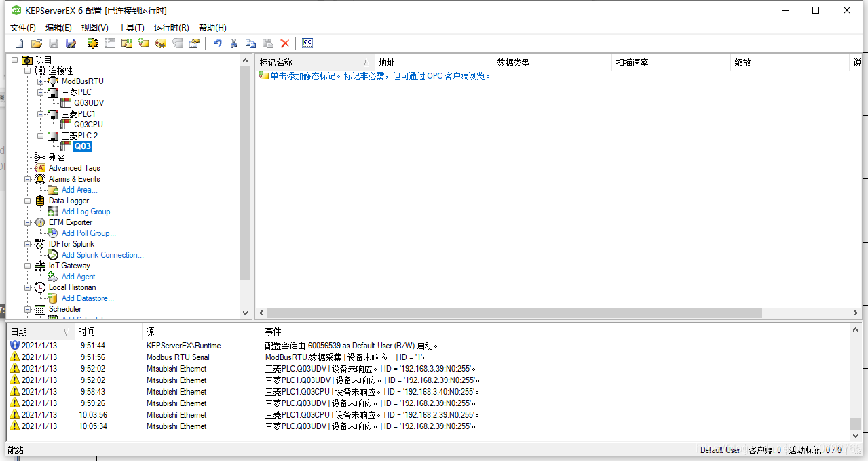This screenshot has height=461, width=868.
Task: Collapse the Data Logger node
Action: click(x=28, y=201)
